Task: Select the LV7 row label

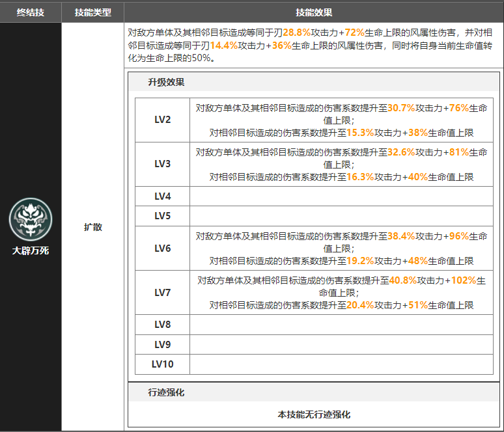Action: tap(162, 293)
